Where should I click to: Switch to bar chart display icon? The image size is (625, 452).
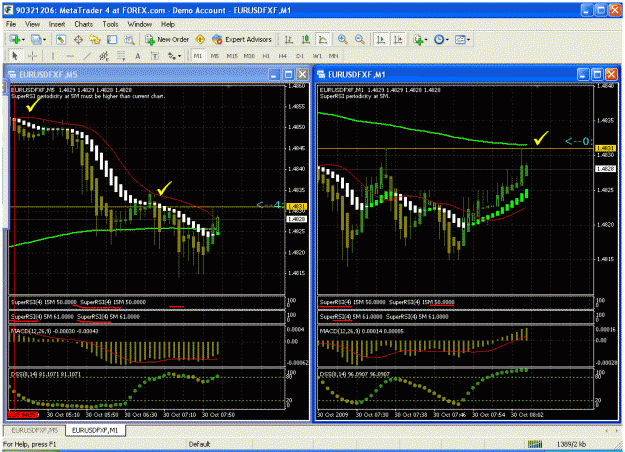point(289,39)
